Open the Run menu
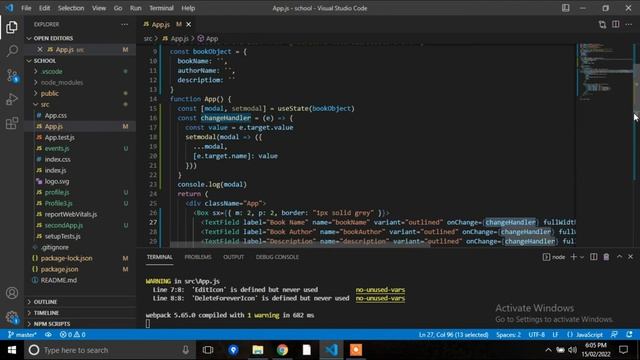The image size is (640, 360). (136, 8)
